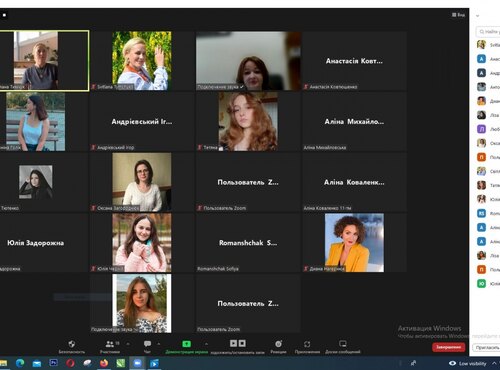
Task: Select the Аліна Коваленк... name tile
Action: 354,182
